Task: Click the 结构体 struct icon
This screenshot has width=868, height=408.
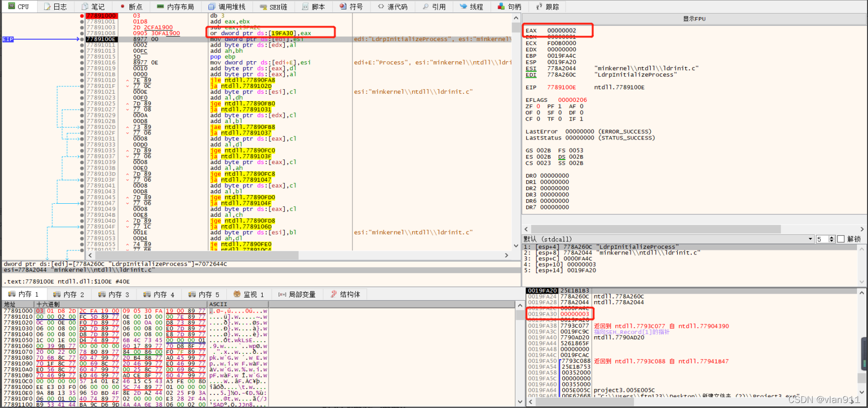Action: (334, 294)
